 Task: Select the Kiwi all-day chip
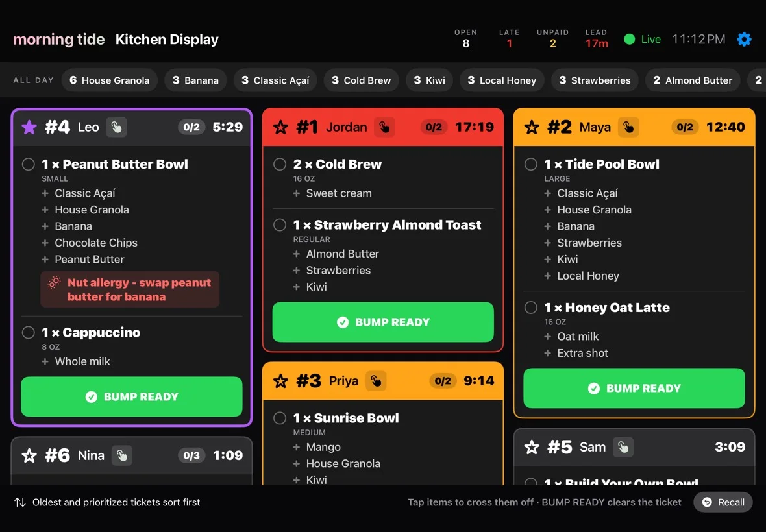[x=429, y=80]
